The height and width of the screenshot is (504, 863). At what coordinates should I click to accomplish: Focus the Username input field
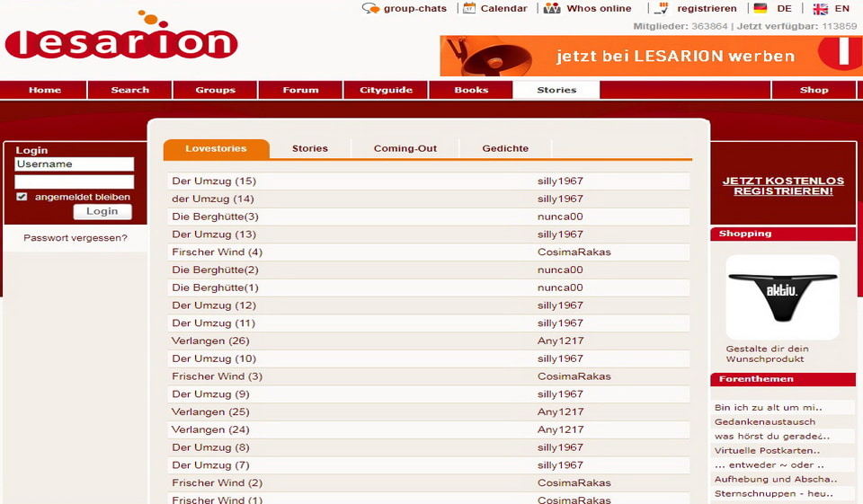(x=75, y=164)
